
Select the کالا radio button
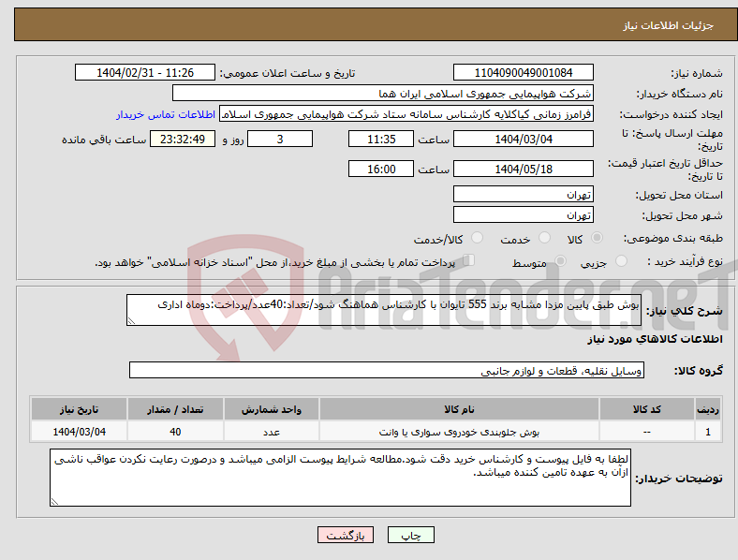click(597, 238)
